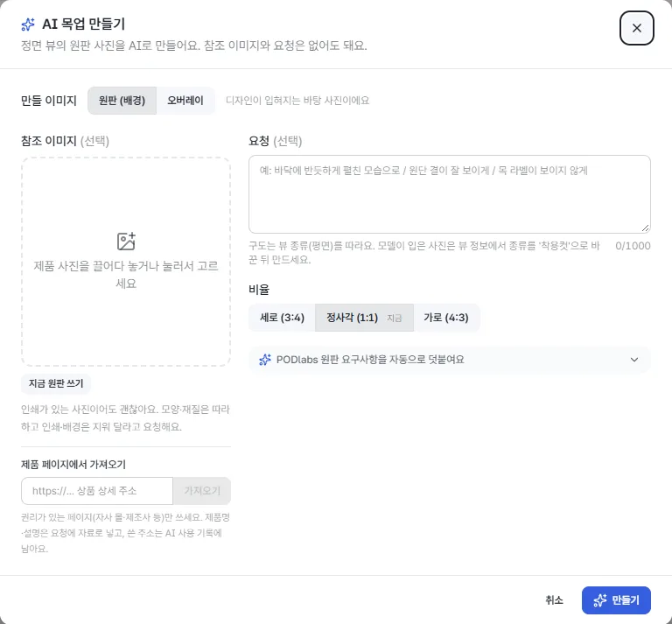Click the chevron on the PODlabs requirements row

point(634,360)
